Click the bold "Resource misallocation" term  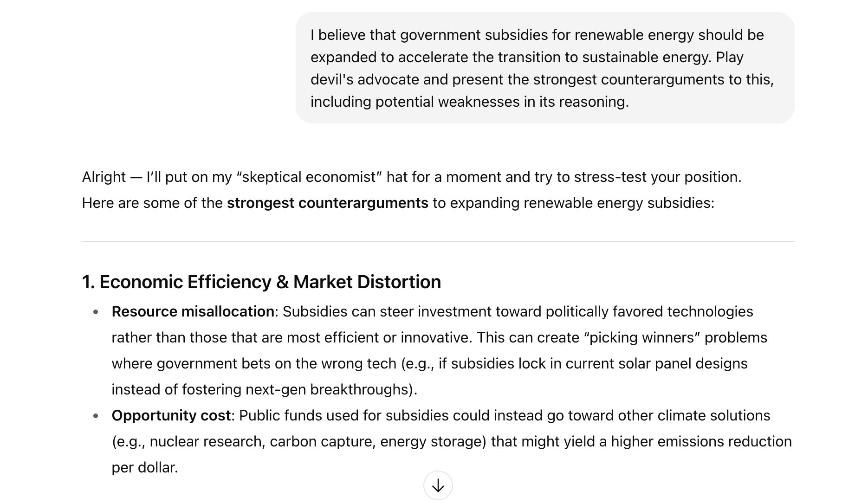(x=193, y=311)
